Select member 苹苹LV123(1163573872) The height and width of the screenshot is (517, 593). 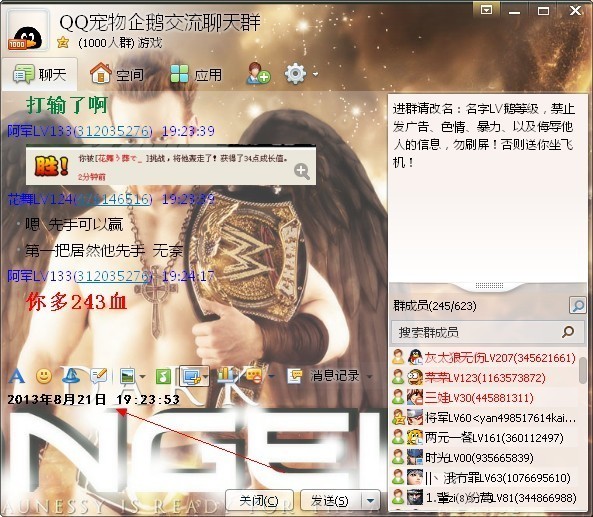pos(484,377)
